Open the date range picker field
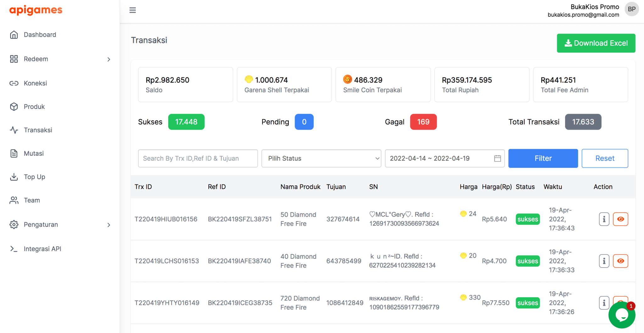 point(445,158)
